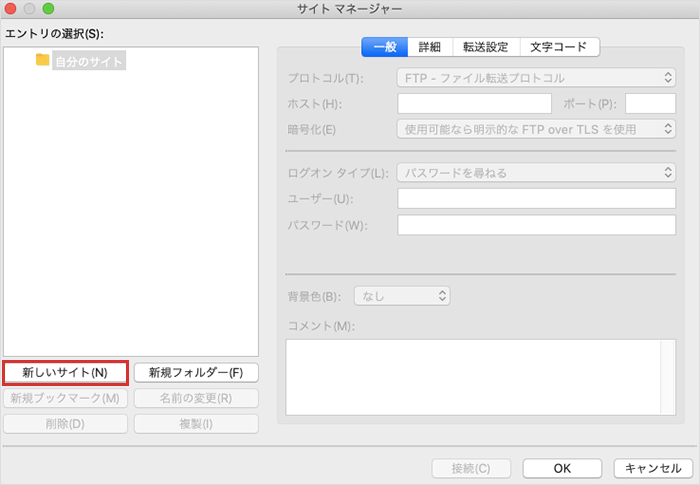Cancel the dialog with キャンセル
Screen dimensions: 700x485
click(x=652, y=468)
